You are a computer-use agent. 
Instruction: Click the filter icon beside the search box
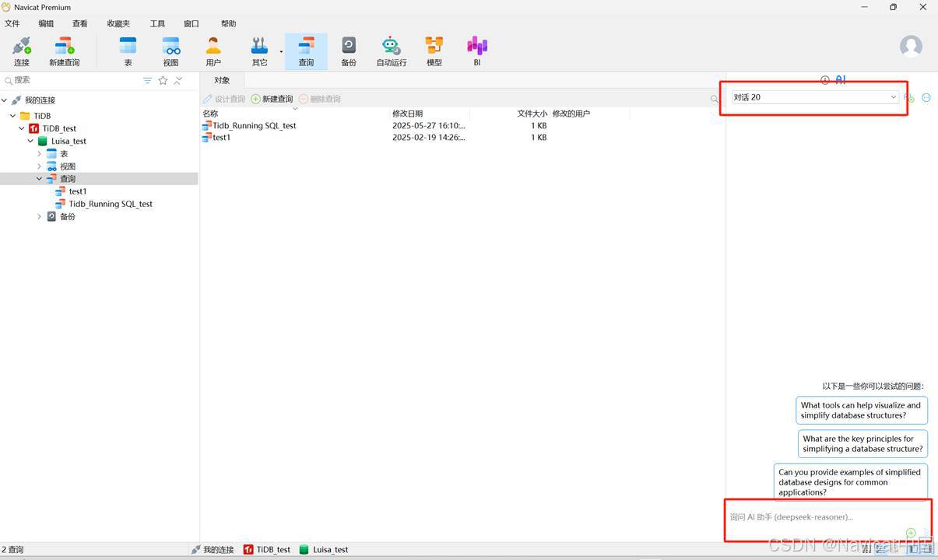coord(148,80)
